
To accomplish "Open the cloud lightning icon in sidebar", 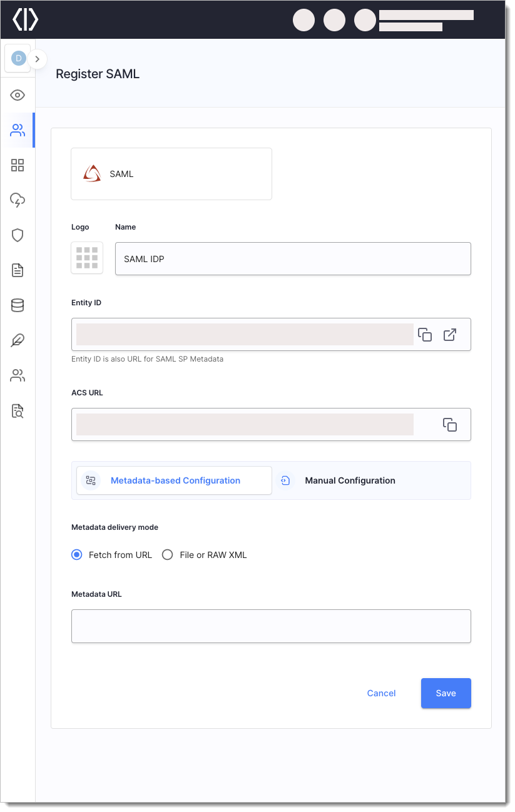I will coord(18,200).
